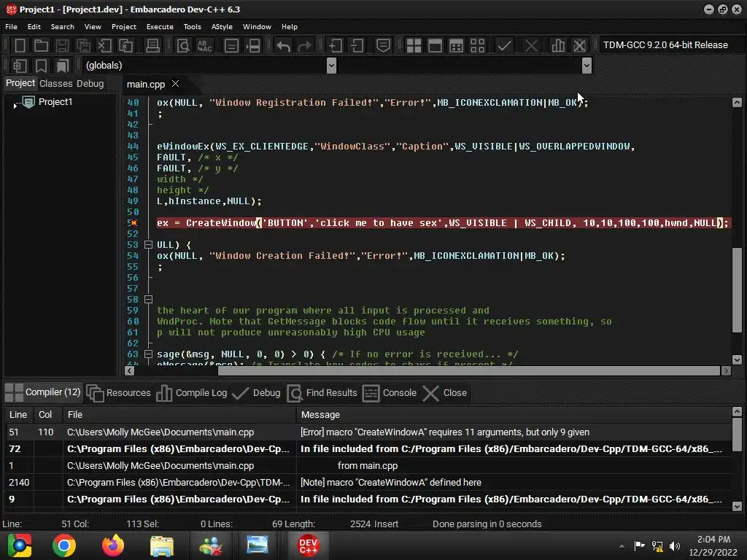Click the Redo arrow icon
Image resolution: width=747 pixels, height=560 pixels.
(x=304, y=46)
